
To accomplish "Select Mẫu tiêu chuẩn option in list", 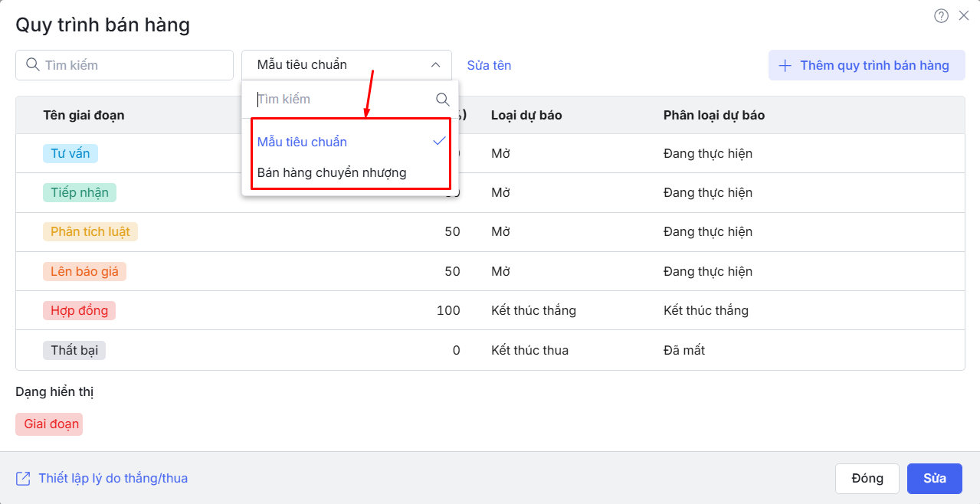I will pos(302,142).
